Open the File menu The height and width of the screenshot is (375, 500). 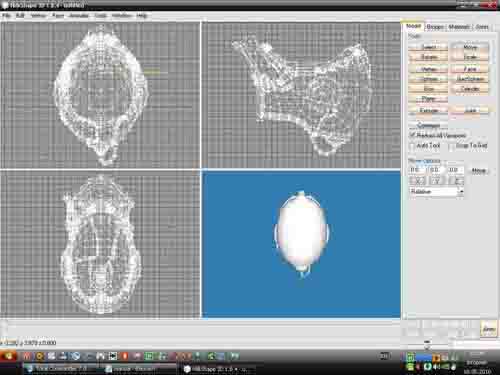(x=6, y=15)
